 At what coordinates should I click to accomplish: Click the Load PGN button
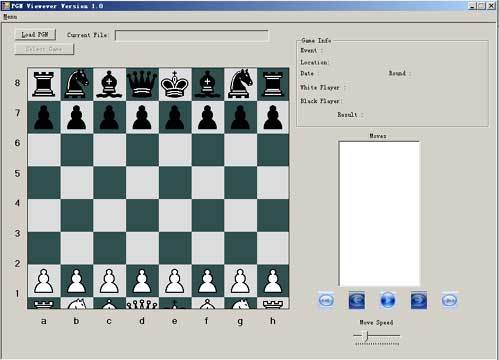click(x=35, y=35)
